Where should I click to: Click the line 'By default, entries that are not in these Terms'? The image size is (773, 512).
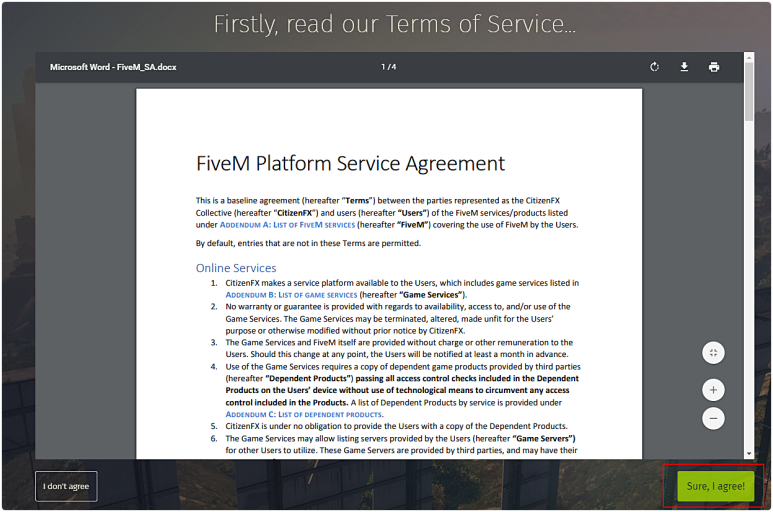point(308,243)
